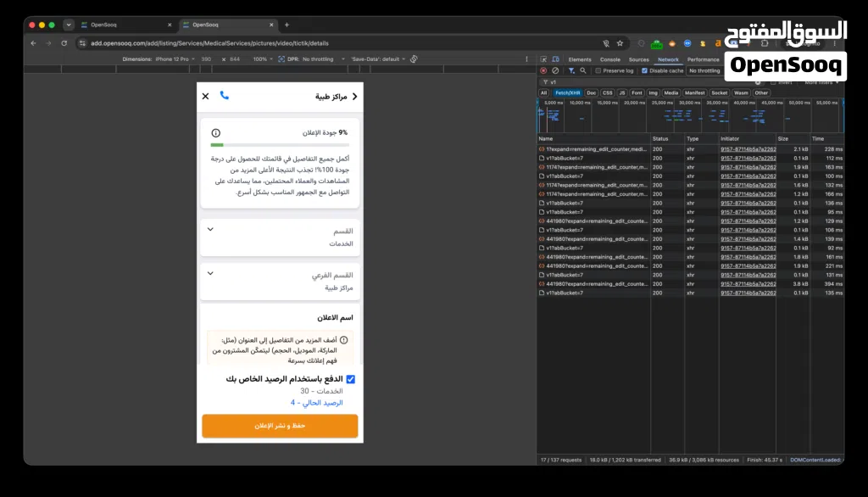Image resolution: width=868 pixels, height=497 pixels.
Task: Open a new browser tab with plus
Action: 287,25
